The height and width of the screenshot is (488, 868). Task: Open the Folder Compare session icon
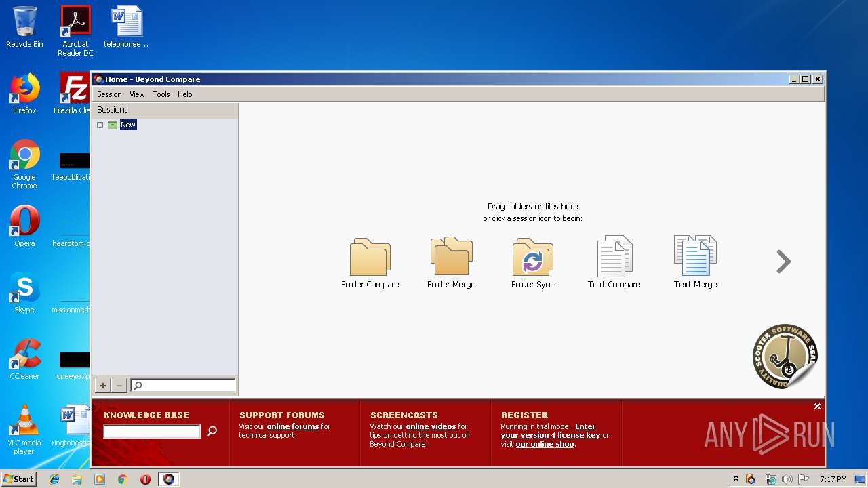tap(370, 263)
